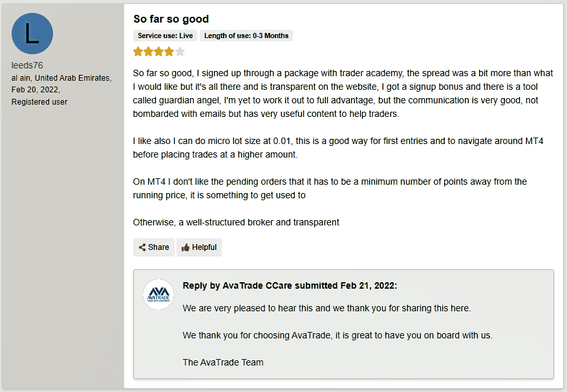Click the 'Feb 20, 2022' review date
This screenshot has width=567, height=392.
[36, 90]
